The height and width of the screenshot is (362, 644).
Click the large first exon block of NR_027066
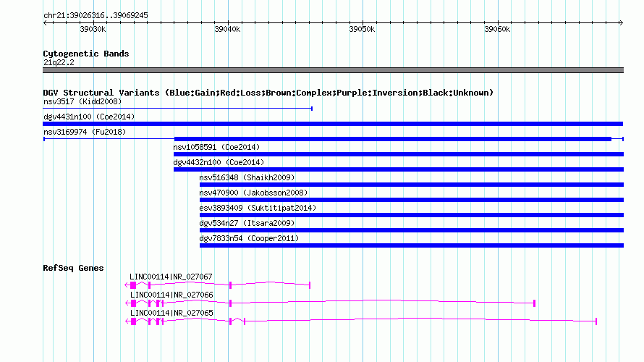(133, 303)
